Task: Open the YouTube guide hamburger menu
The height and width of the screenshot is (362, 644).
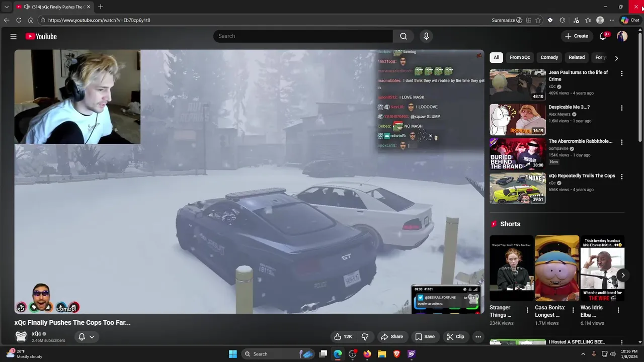Action: click(14, 36)
